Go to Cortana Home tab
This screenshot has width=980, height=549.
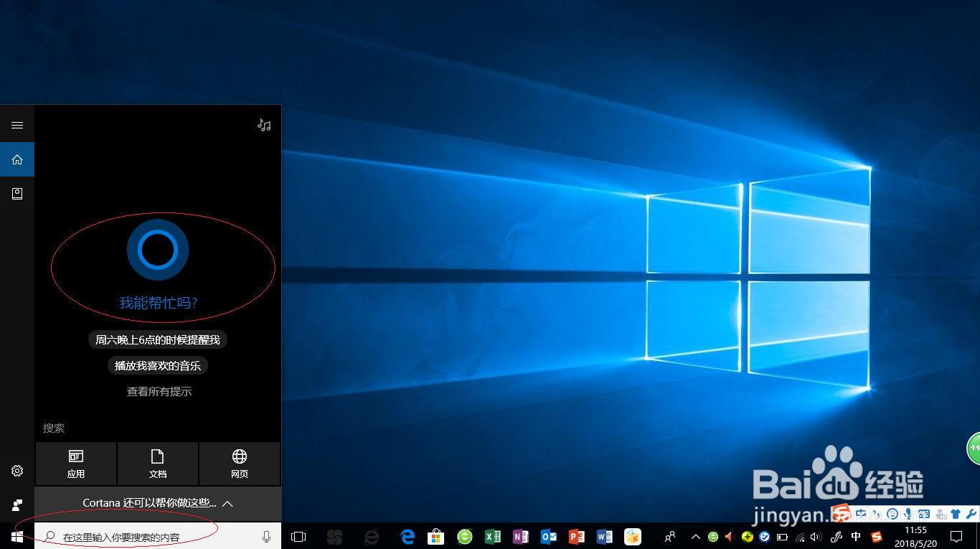click(17, 159)
